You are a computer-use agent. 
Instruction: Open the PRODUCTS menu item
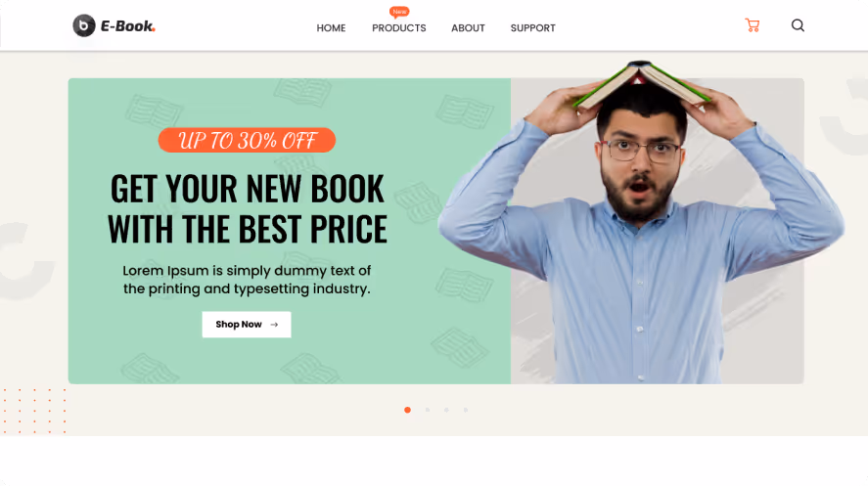[x=399, y=28]
